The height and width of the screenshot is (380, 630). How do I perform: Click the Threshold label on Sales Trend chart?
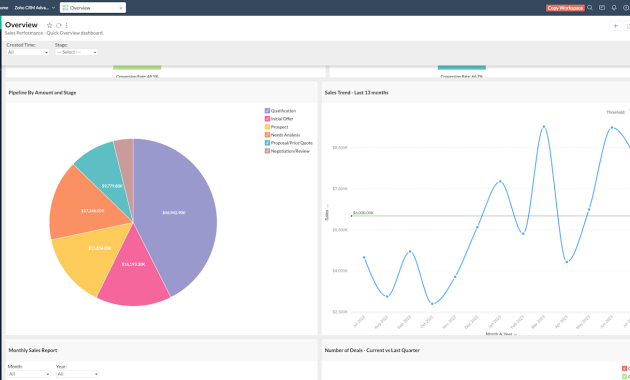(x=616, y=112)
